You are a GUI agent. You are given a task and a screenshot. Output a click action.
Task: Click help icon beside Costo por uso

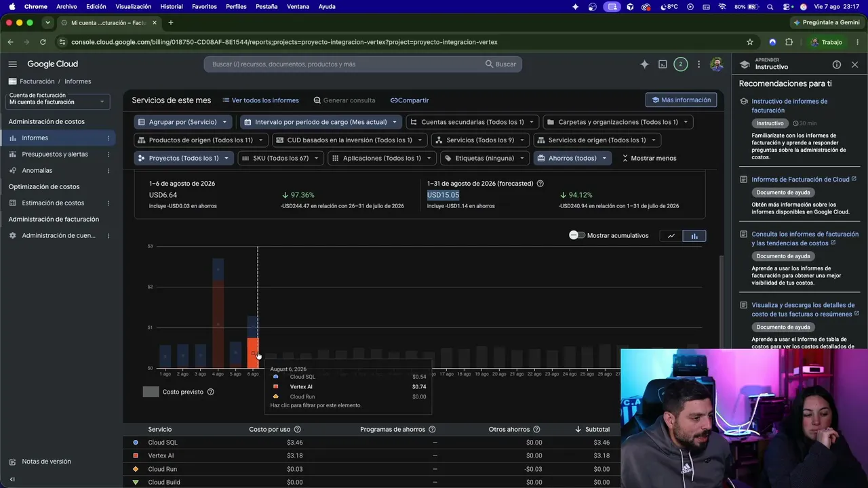pos(297,429)
